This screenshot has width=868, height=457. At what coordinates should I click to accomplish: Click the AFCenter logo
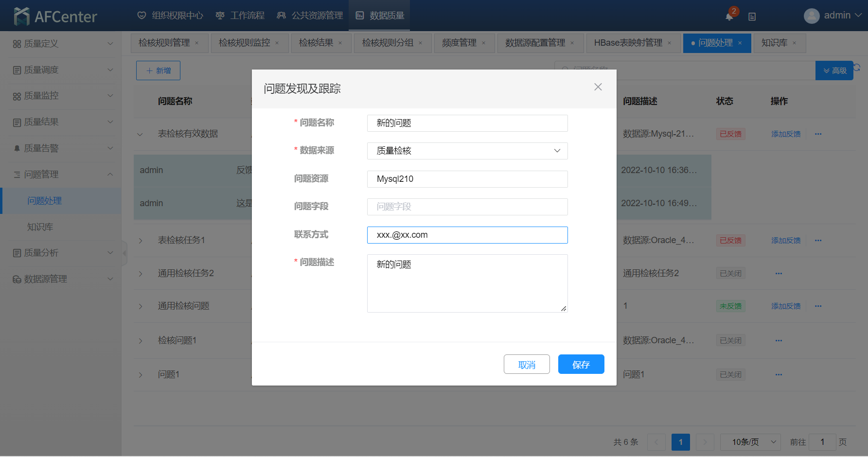pos(55,16)
